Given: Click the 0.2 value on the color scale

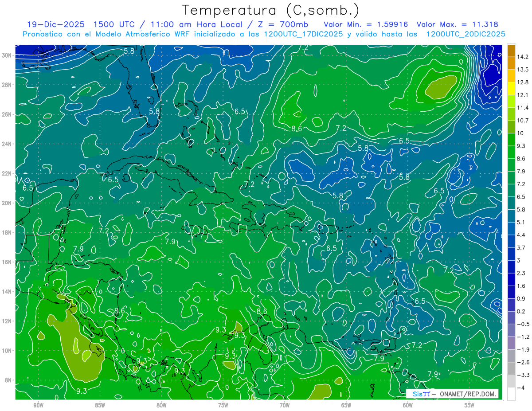Looking at the screenshot, I should coord(522,311).
